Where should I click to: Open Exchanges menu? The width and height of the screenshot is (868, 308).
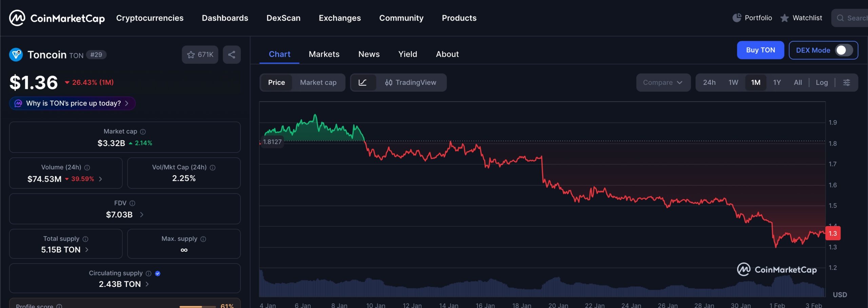[340, 18]
